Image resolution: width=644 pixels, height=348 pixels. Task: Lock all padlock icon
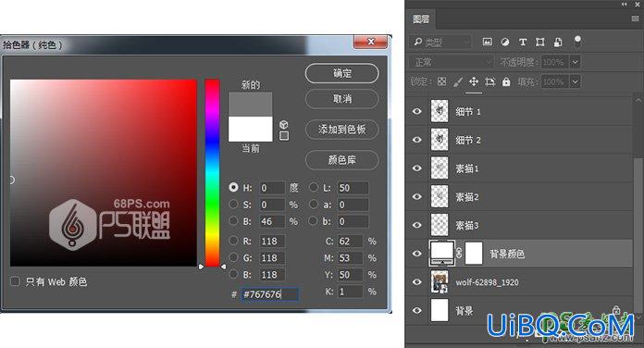506,81
